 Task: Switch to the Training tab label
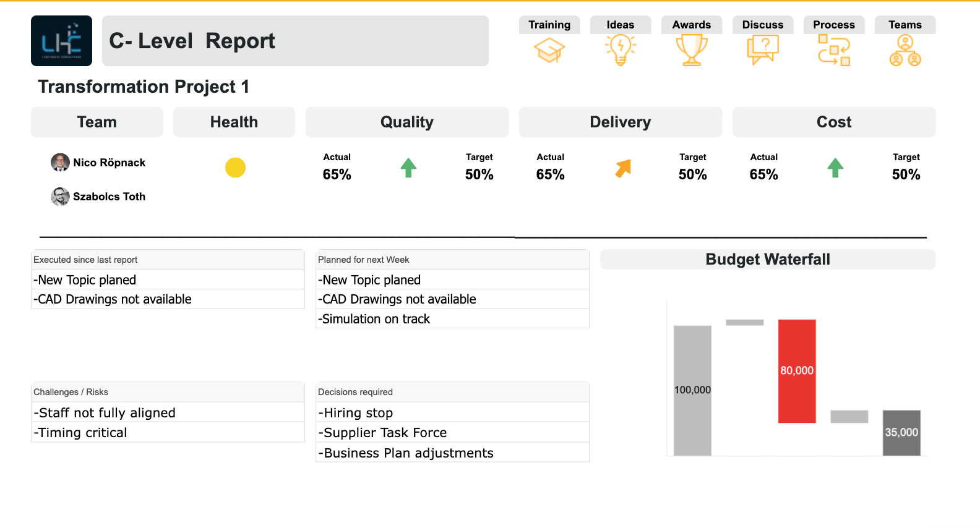(x=549, y=25)
